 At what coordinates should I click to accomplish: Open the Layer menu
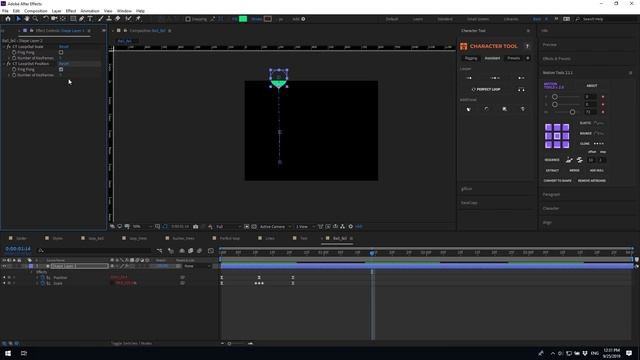pyautogui.click(x=57, y=11)
